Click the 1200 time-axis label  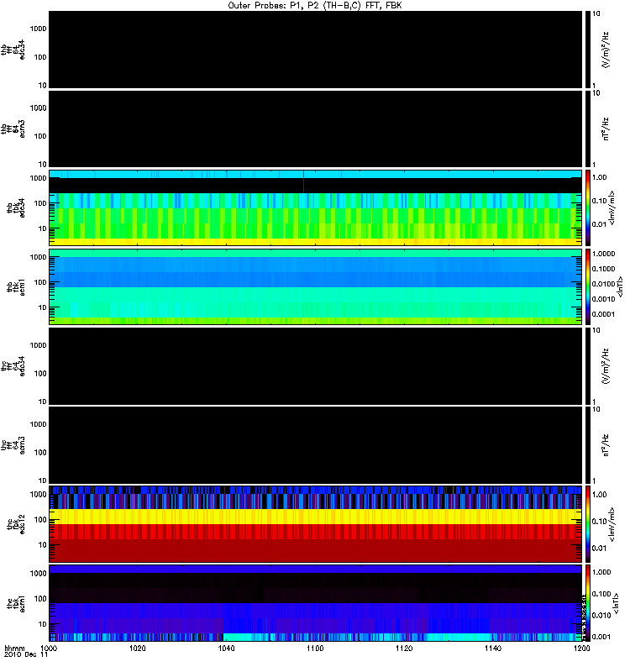pyautogui.click(x=581, y=648)
